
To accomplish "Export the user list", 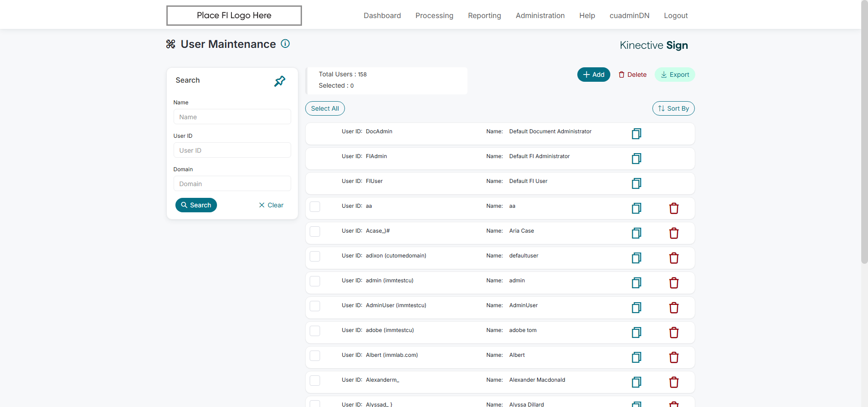I will pyautogui.click(x=675, y=75).
